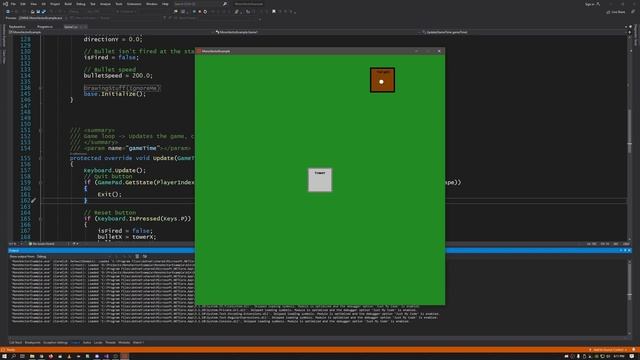640x360 pixels.
Task: Open the Edit menu
Action: tap(23, 4)
